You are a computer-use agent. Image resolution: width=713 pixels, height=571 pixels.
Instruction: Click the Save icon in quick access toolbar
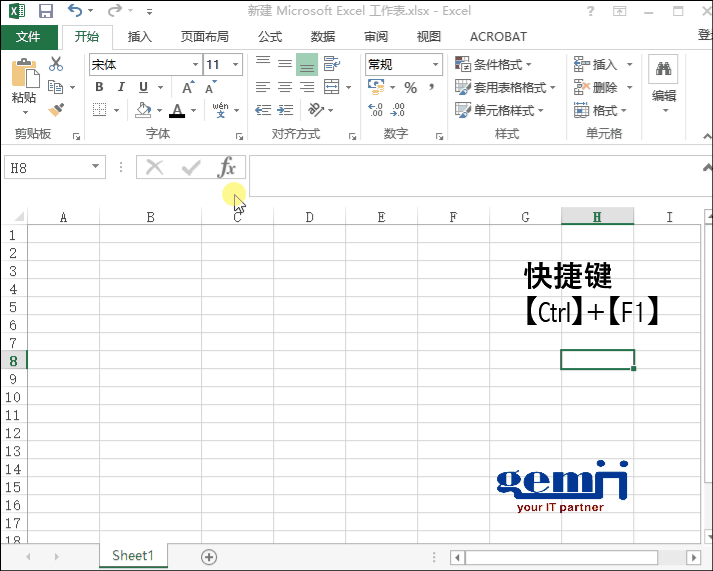[x=46, y=12]
